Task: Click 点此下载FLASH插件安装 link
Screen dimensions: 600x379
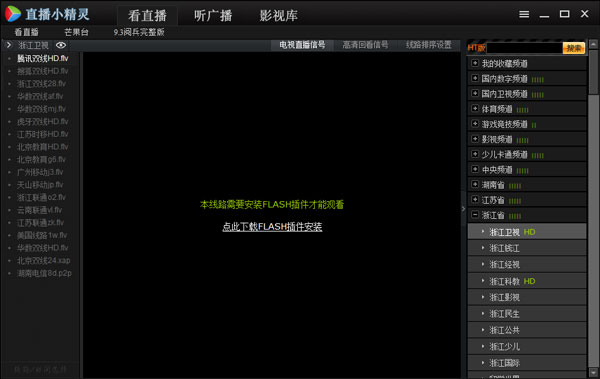Action: click(272, 227)
